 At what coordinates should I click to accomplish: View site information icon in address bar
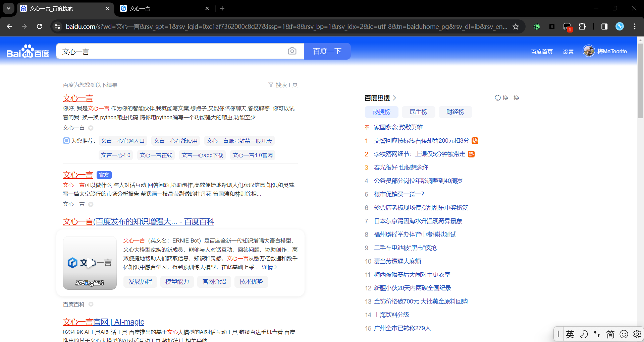[x=58, y=26]
